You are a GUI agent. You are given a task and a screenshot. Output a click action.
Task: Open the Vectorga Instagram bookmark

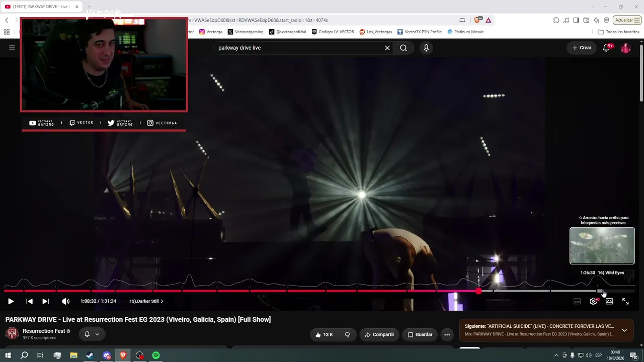point(211,32)
